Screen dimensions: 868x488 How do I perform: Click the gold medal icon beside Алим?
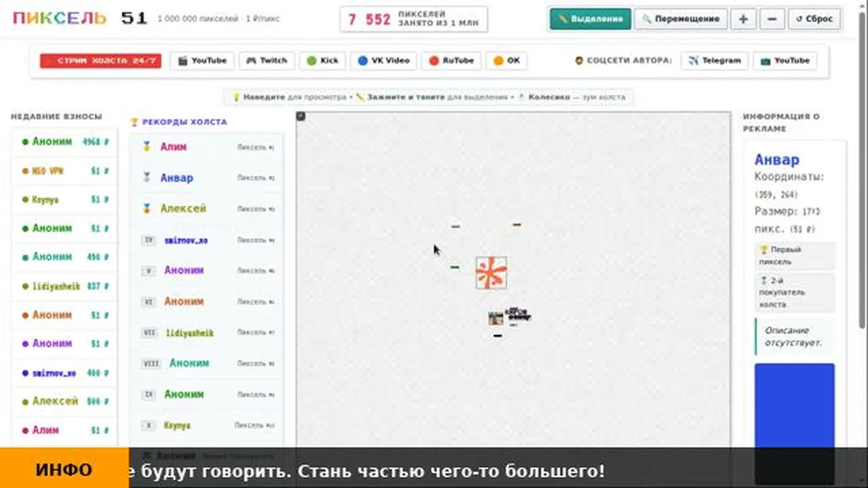click(x=146, y=146)
